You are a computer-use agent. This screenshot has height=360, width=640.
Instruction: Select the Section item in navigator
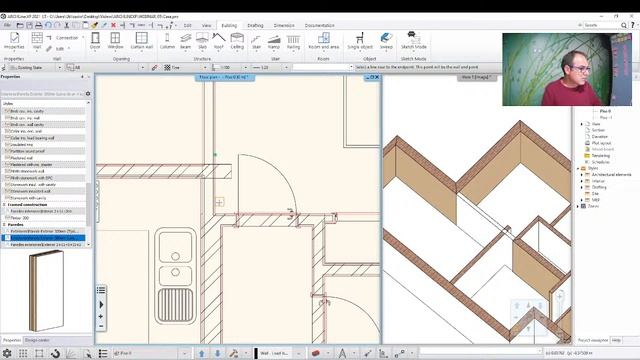[598, 130]
